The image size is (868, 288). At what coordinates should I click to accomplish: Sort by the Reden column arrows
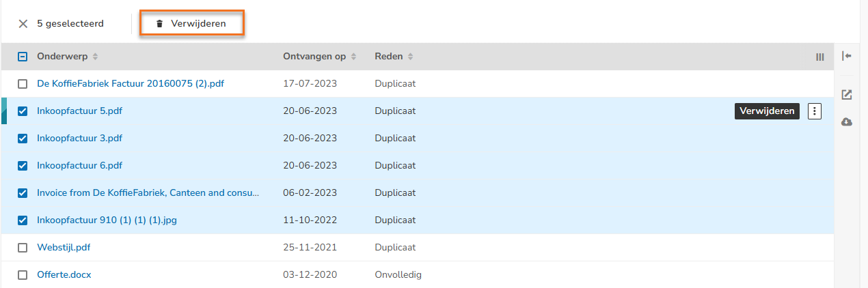(x=410, y=57)
